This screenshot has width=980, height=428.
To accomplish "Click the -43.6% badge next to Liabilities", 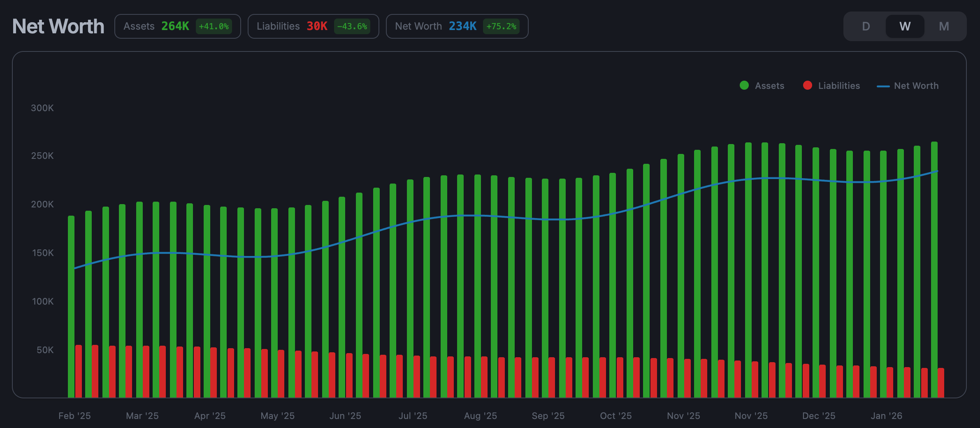I will tap(353, 26).
